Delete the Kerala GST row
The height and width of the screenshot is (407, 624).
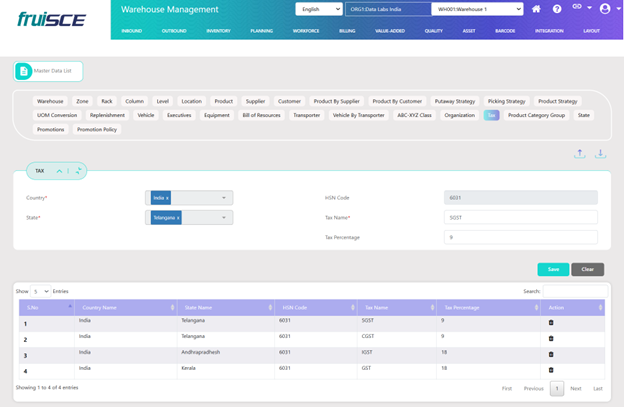tap(550, 370)
